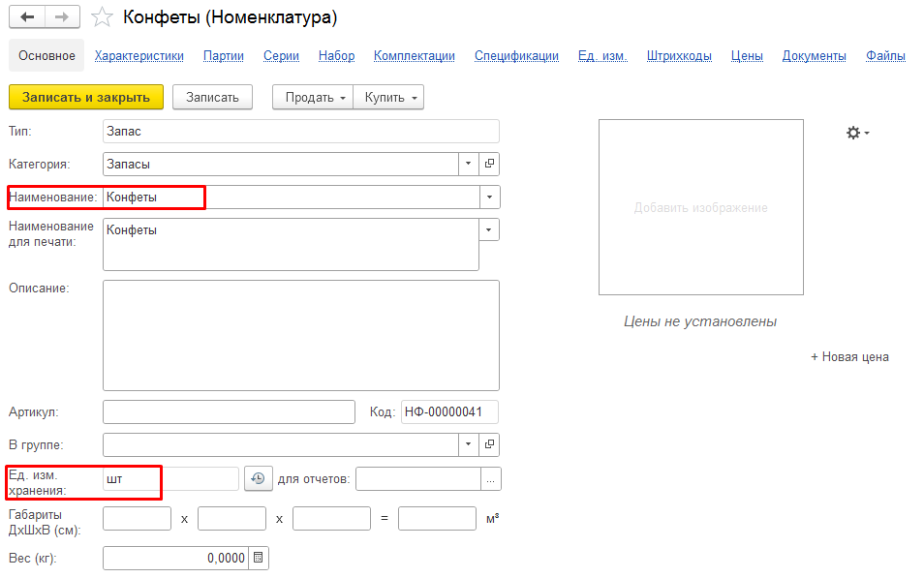Click Записать и закрыть button
924x578 pixels.
[x=86, y=97]
